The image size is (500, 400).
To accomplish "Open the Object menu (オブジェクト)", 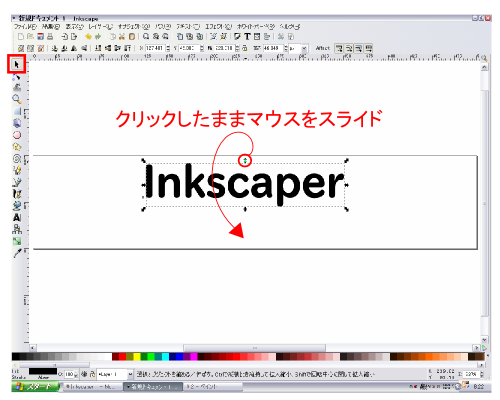I will click(134, 26).
